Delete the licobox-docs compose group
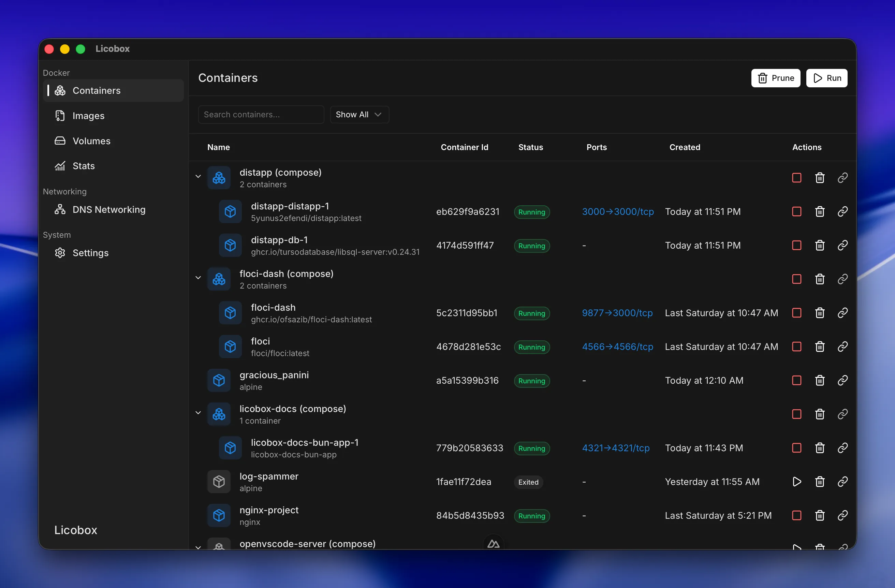 click(x=820, y=414)
